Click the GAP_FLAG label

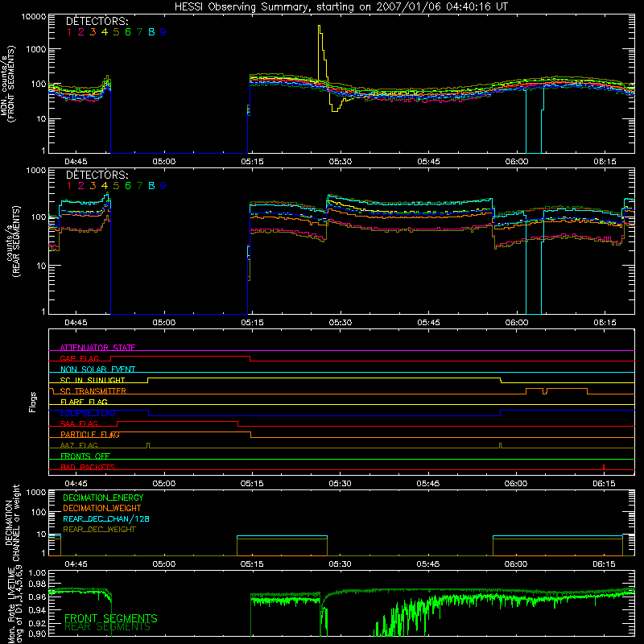[79, 358]
